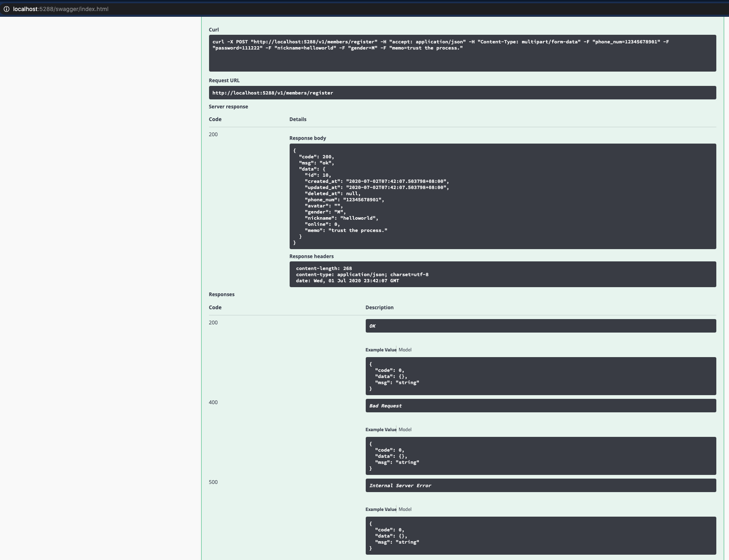Click the 'Description' column header
This screenshot has width=729, height=560.
pyautogui.click(x=380, y=308)
